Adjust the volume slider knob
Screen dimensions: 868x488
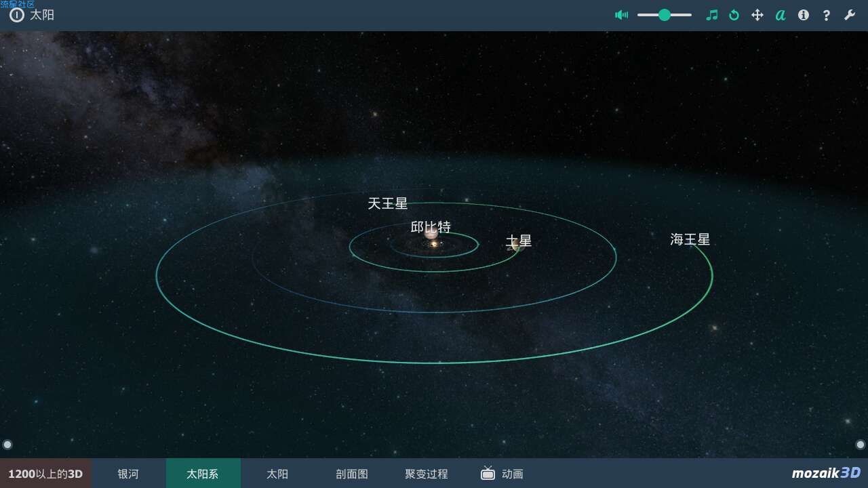pyautogui.click(x=665, y=15)
